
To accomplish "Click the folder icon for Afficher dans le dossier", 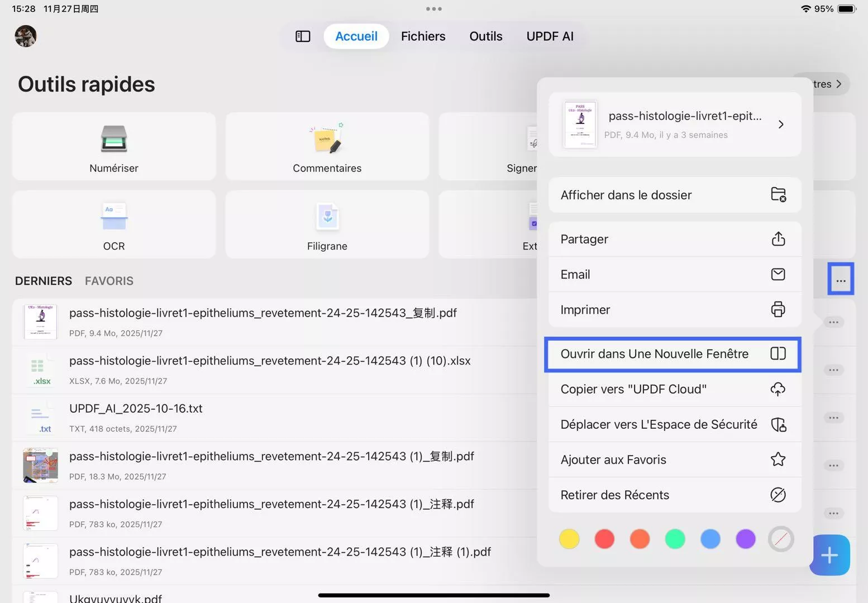I will pyautogui.click(x=778, y=195).
